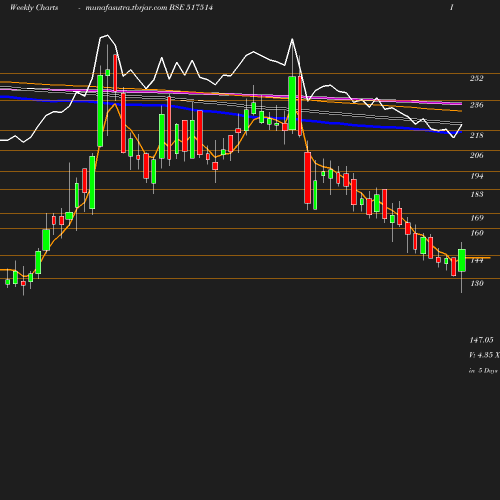This screenshot has height=500, width=500.
Task: Click the 160 price axis label
Action: click(x=476, y=233)
